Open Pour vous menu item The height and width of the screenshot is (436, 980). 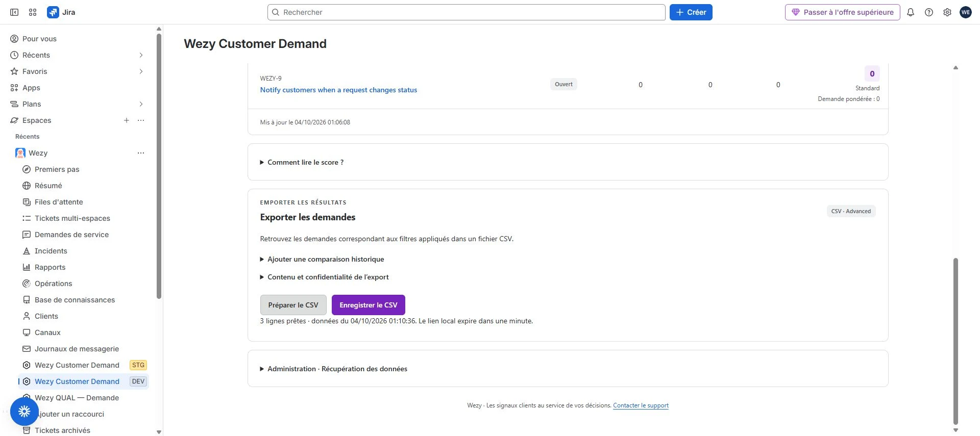pyautogui.click(x=39, y=39)
